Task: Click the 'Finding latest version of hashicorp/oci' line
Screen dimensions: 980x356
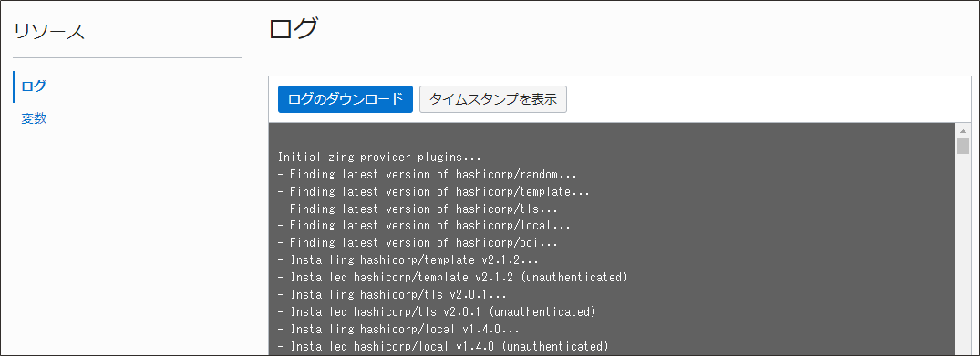Action: [418, 242]
